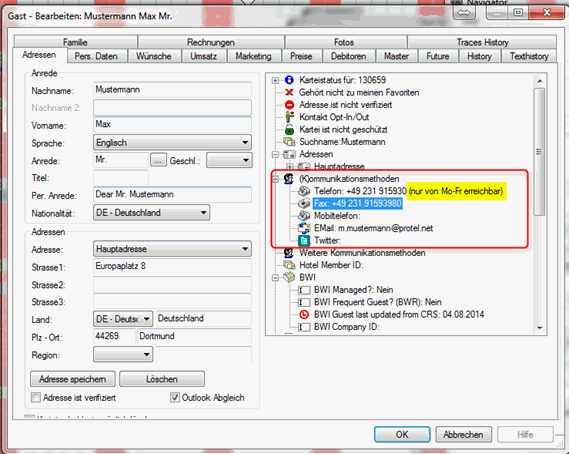Screen dimensions: 569x454
Task: Enable Adresse ist verifiziert checkbox
Action: [x=36, y=397]
